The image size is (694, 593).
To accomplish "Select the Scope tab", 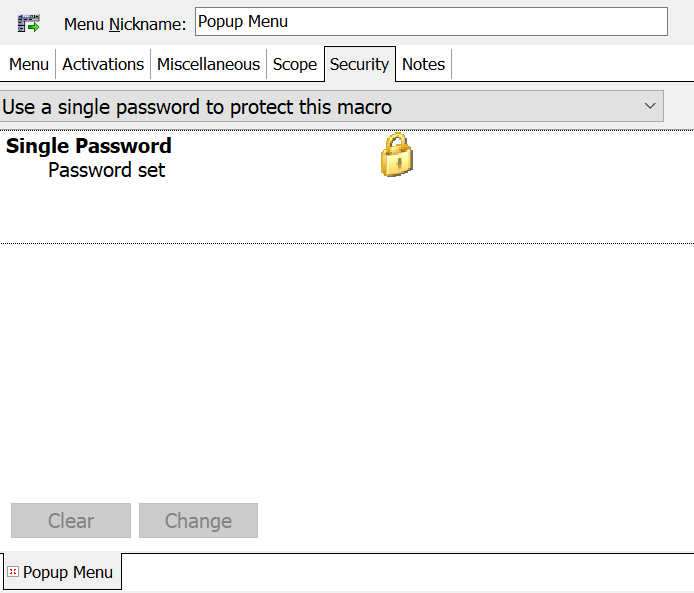I will pyautogui.click(x=295, y=64).
